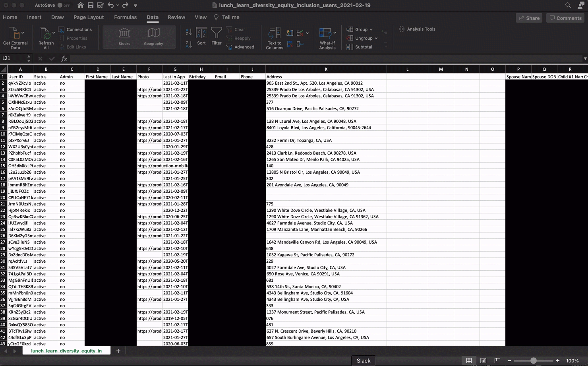Save the workbook with the floppy disk icon

(91, 5)
